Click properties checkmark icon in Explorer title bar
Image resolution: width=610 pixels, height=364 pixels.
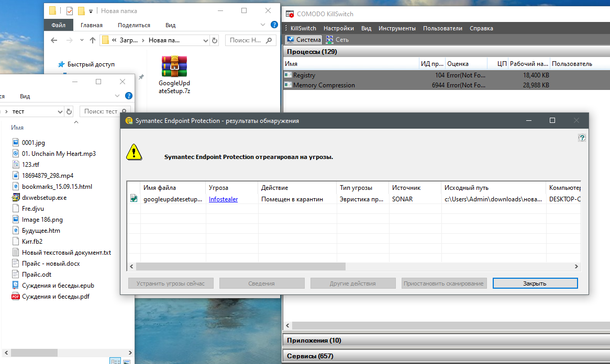pos(70,11)
